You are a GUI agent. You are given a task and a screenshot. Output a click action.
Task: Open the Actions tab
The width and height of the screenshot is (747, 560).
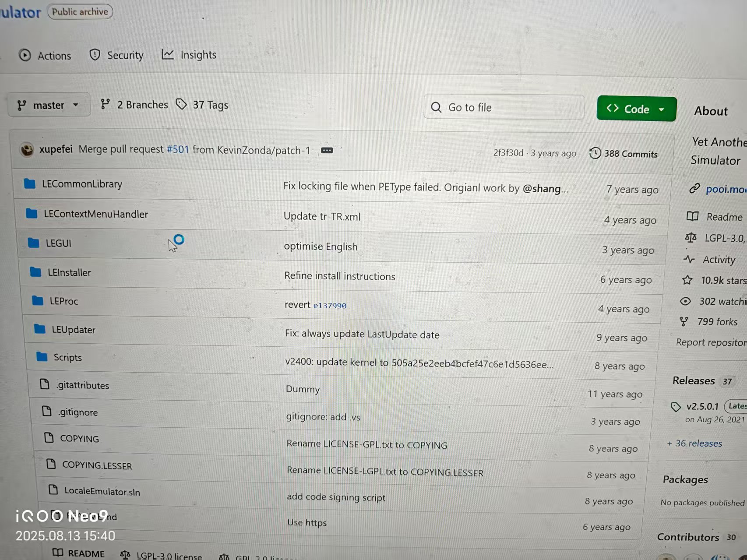[45, 56]
